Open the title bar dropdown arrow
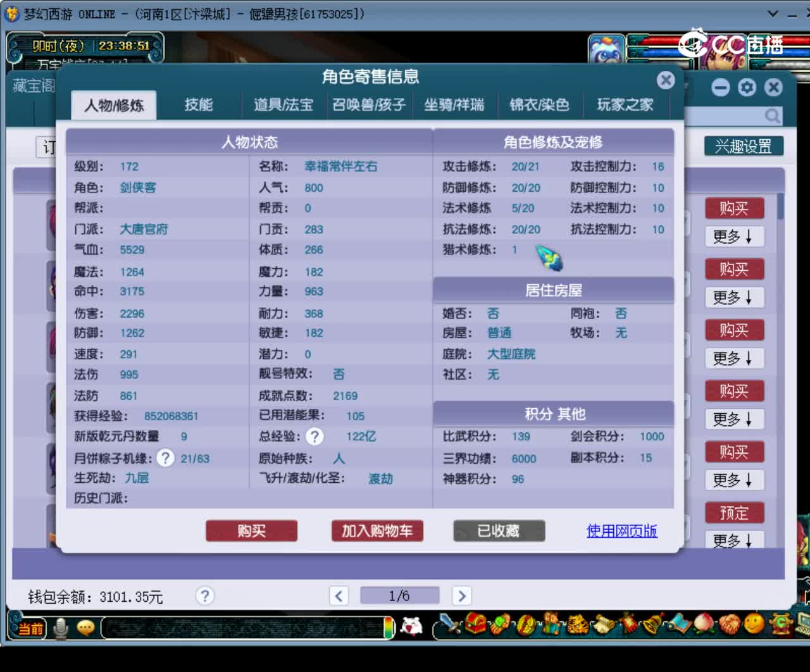This screenshot has height=672, width=810. coord(773,13)
